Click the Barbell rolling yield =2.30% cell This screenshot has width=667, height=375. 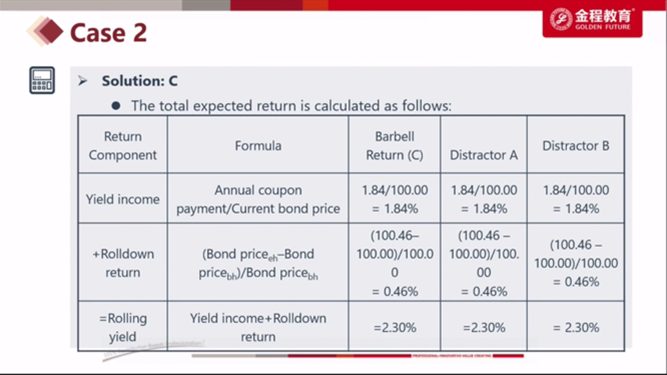[394, 327]
